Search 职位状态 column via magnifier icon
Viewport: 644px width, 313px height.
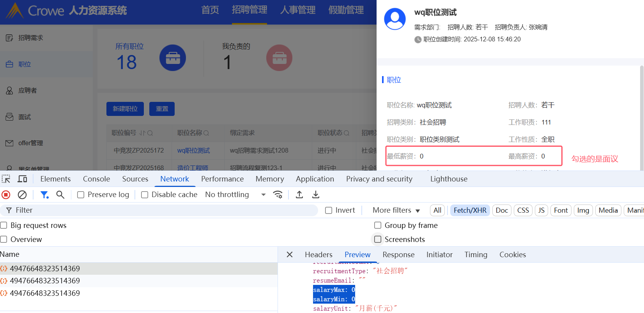pyautogui.click(x=347, y=133)
